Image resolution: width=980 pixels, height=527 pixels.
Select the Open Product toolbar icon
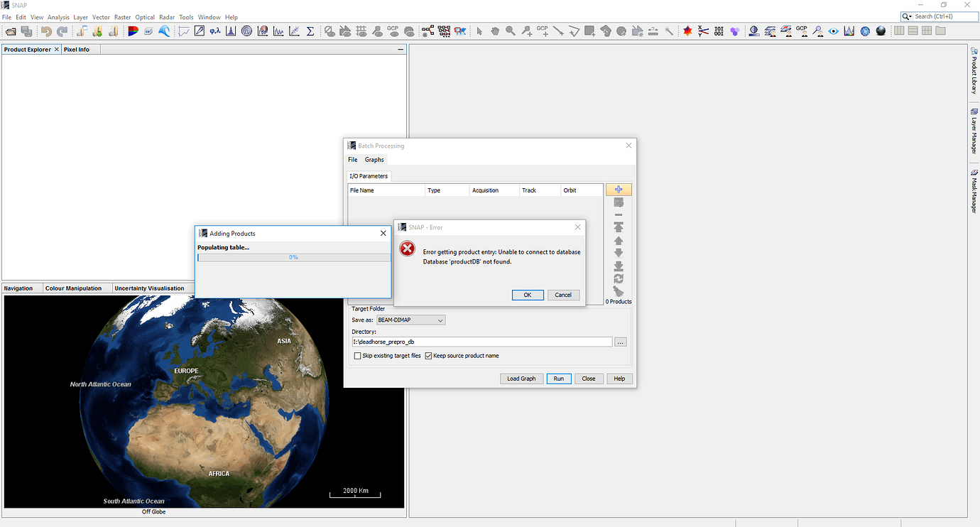11,31
